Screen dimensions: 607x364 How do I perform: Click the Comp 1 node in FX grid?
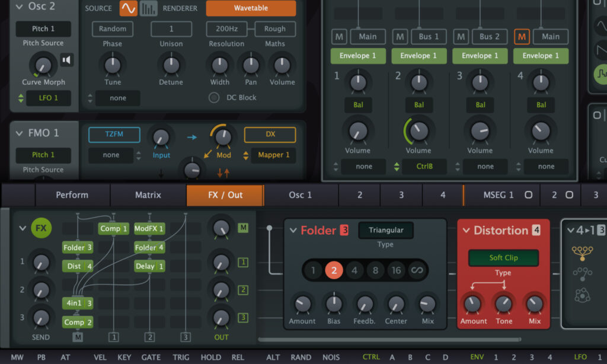113,228
